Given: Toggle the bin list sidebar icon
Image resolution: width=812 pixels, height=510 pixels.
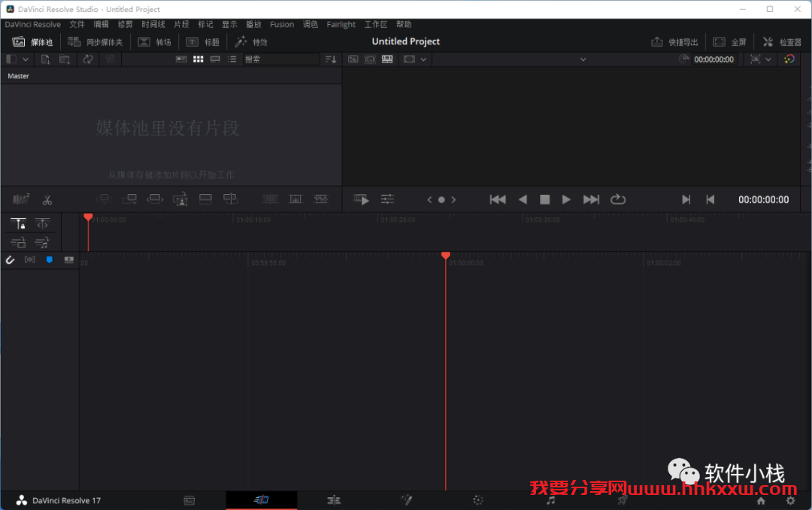Looking at the screenshot, I should tap(11, 59).
